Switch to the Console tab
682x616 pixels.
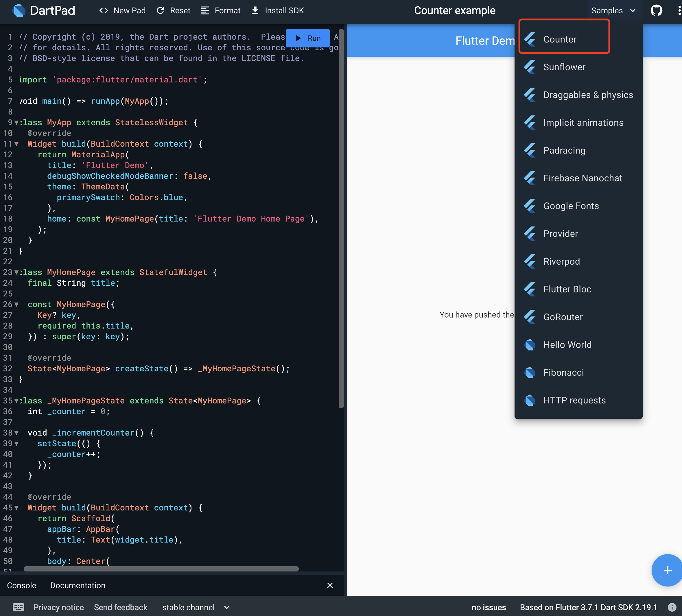[x=22, y=585]
